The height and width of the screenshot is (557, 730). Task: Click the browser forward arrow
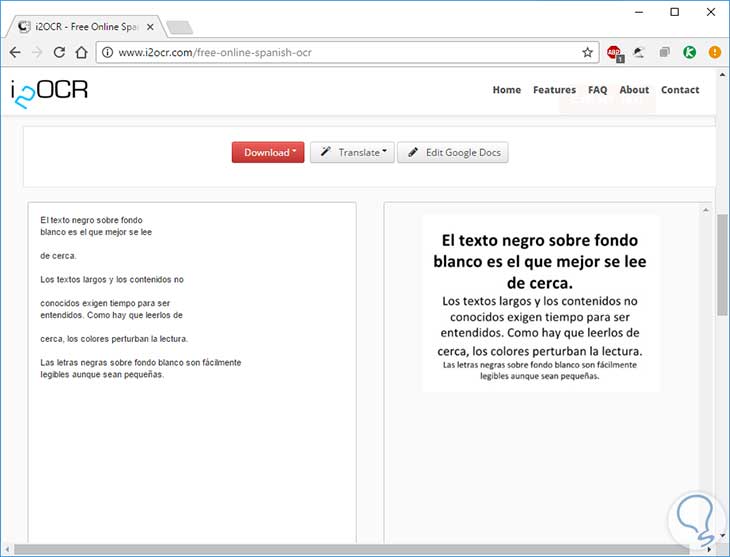(x=37, y=52)
